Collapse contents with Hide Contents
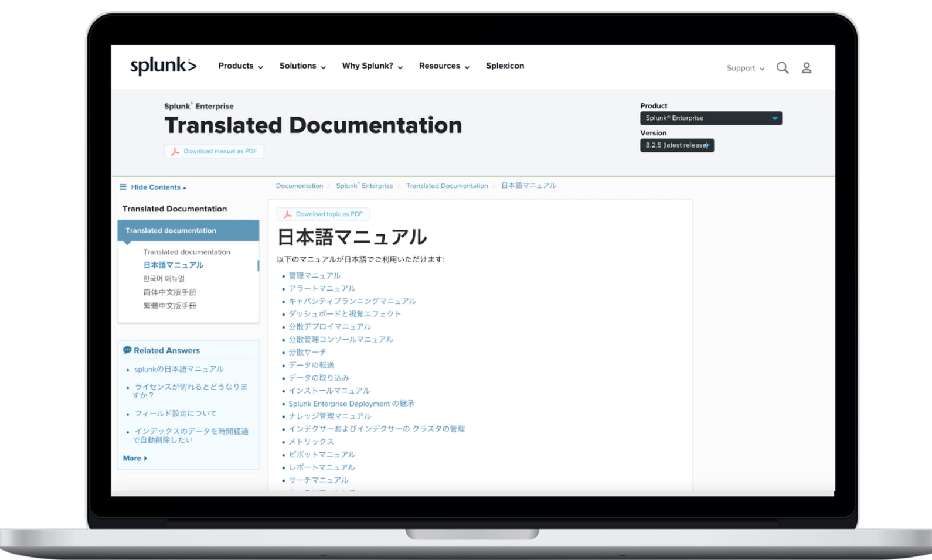Screen dimensions: 932x560 click(x=153, y=187)
